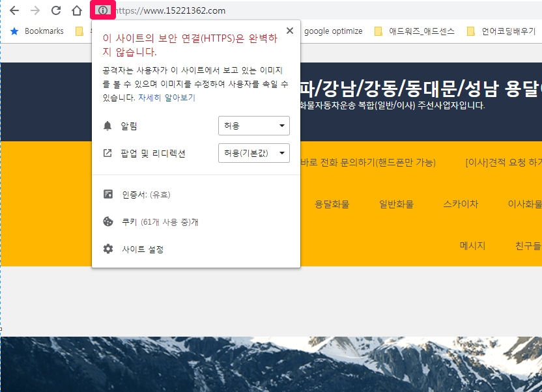
Task: Click the site information icon in address bar
Action: (x=103, y=10)
